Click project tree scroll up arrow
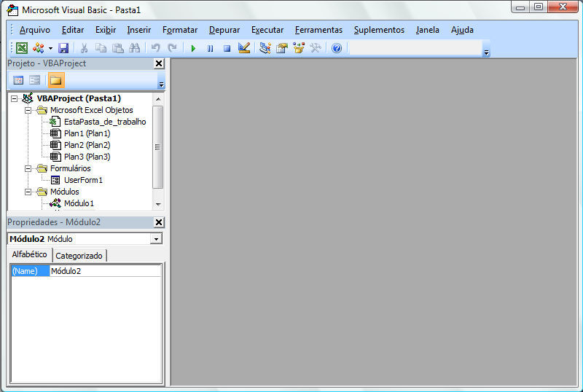This screenshot has height=392, width=583. (158, 99)
